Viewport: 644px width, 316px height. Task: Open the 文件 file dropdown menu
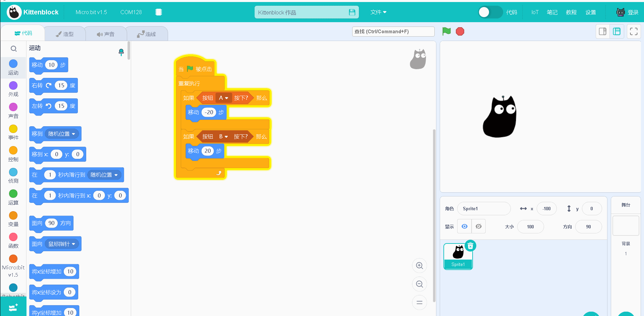(x=378, y=12)
